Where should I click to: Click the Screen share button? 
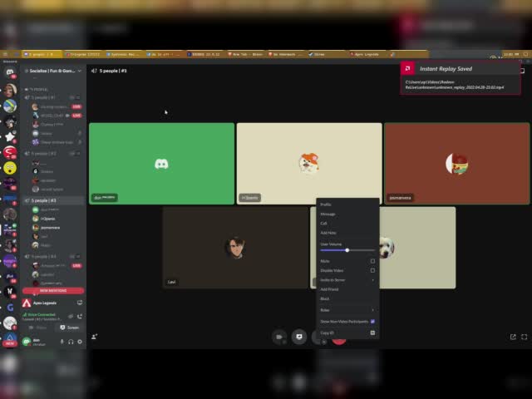70,328
